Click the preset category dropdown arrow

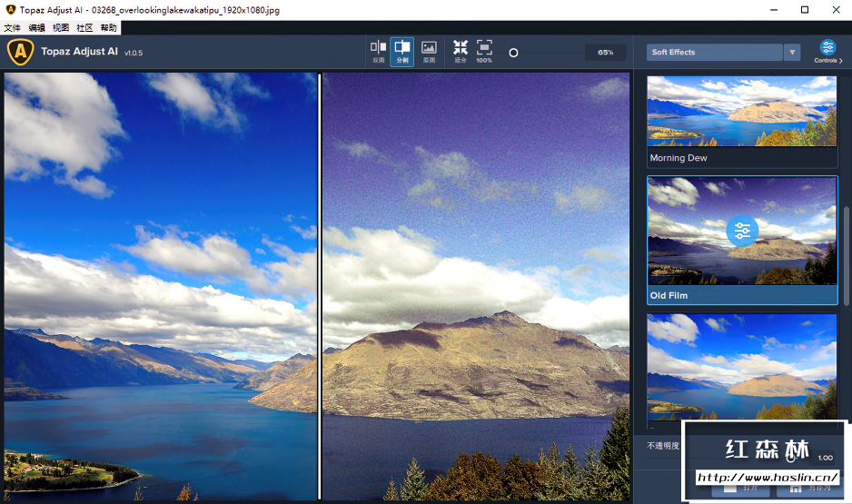point(792,52)
